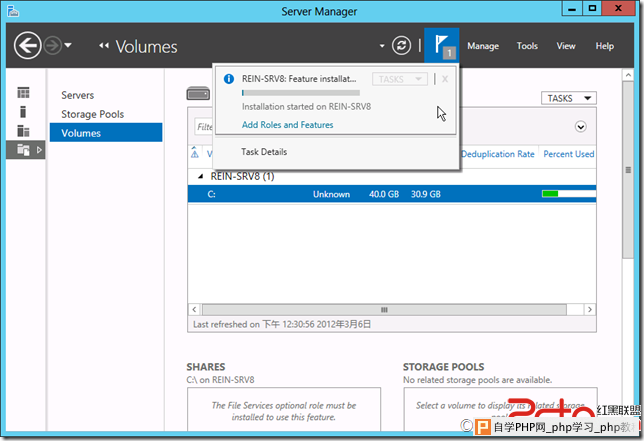Click the refresh icon in header
This screenshot has height=441, width=644.
[x=401, y=46]
